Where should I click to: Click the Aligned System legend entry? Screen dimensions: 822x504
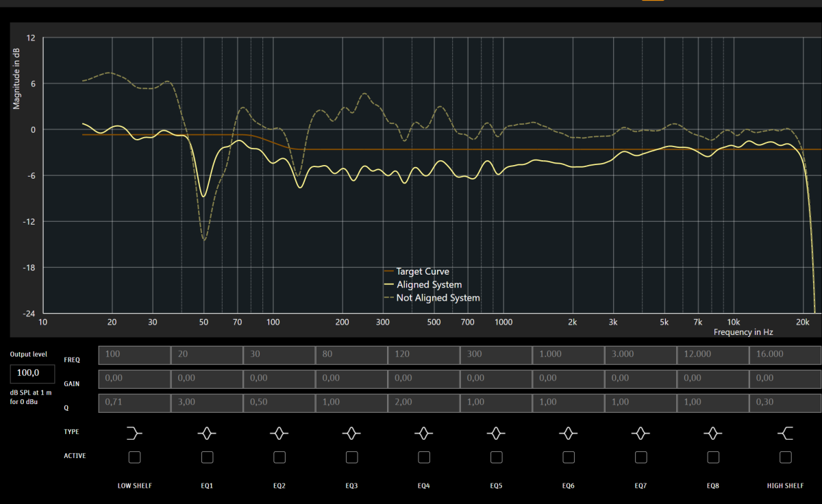(x=422, y=285)
